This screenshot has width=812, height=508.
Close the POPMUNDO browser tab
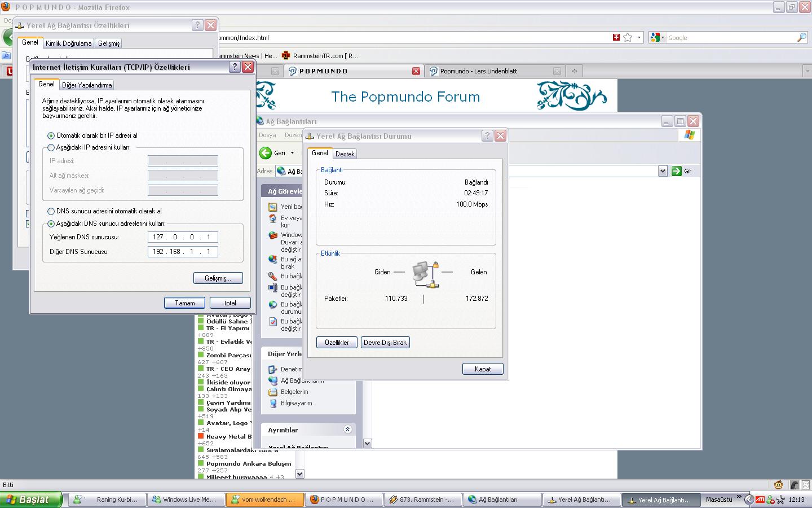[416, 71]
